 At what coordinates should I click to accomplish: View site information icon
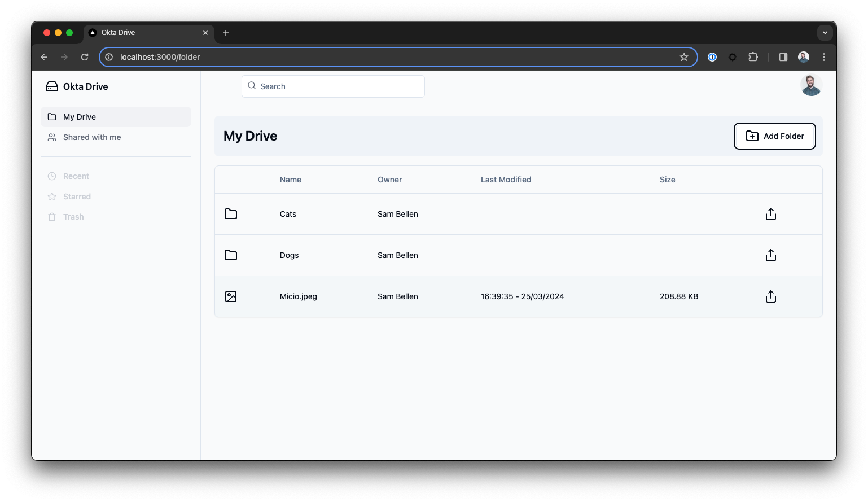tap(109, 57)
